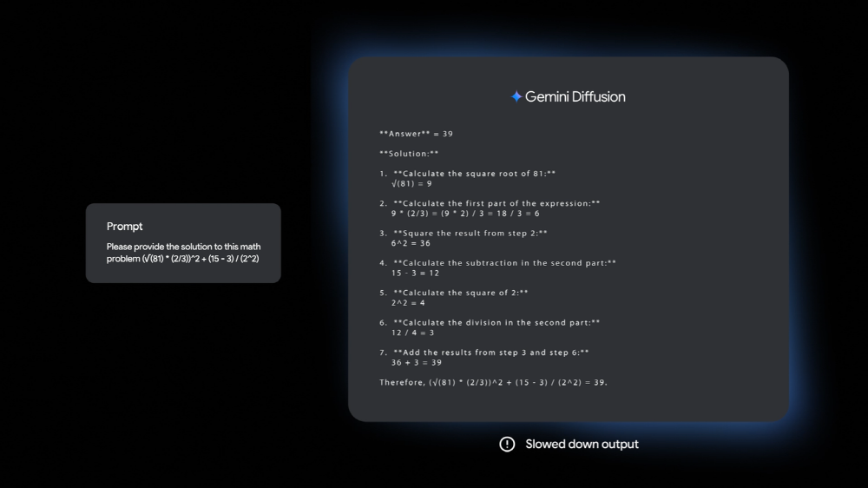Image resolution: width=868 pixels, height=488 pixels.
Task: Select the Slowed down output label
Action: pos(582,445)
